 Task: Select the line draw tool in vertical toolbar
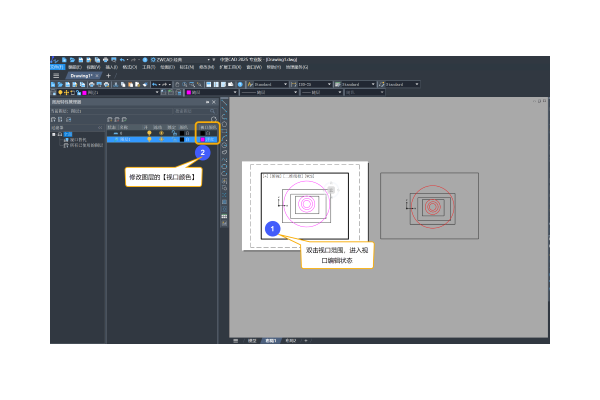pyautogui.click(x=225, y=102)
